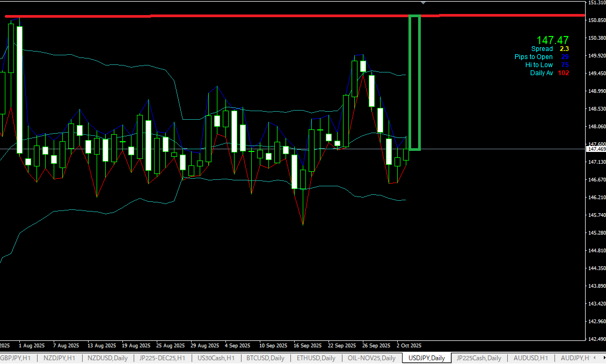Switch to the JP225Cash,Daily tab
Viewport: 606px width, 364px height.
coord(478,358)
